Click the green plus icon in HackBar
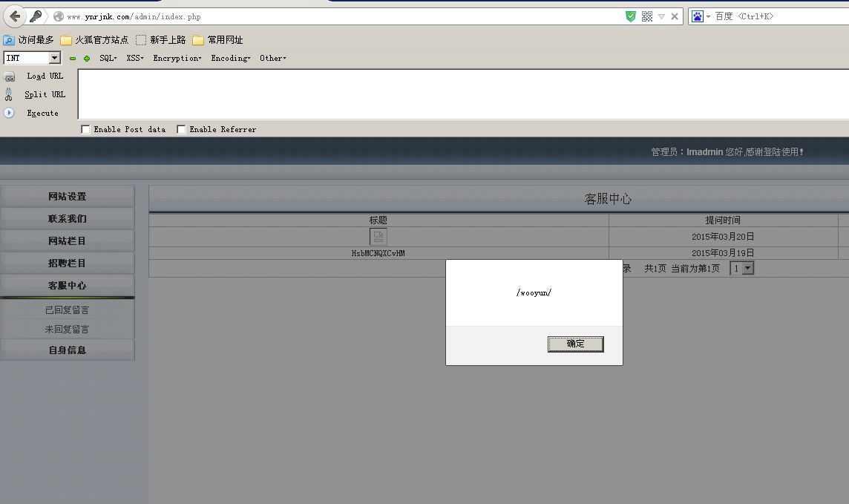The width and height of the screenshot is (849, 504). [87, 59]
